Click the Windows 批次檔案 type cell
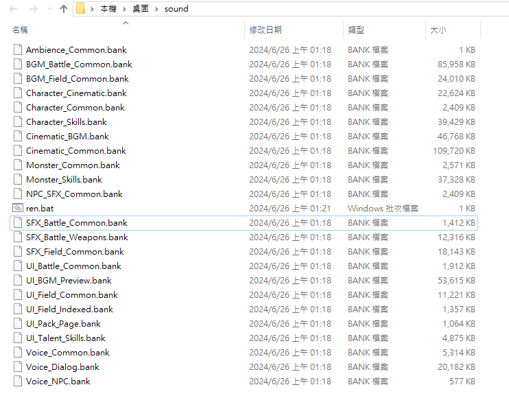Image resolution: width=509 pixels, height=420 pixels. (x=383, y=208)
